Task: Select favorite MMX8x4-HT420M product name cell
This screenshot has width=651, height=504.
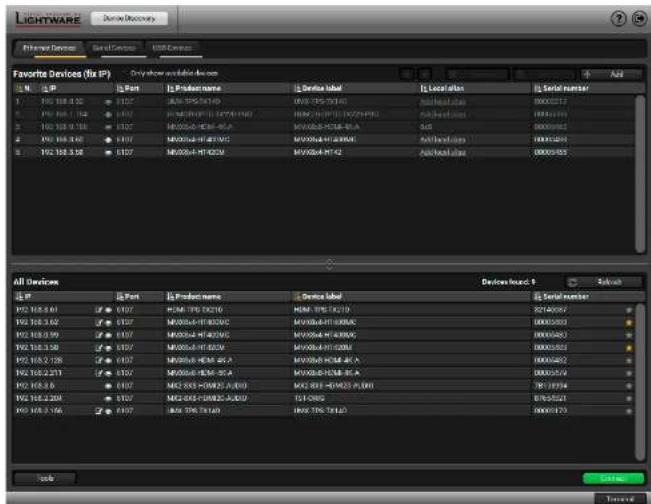Action: (196, 153)
